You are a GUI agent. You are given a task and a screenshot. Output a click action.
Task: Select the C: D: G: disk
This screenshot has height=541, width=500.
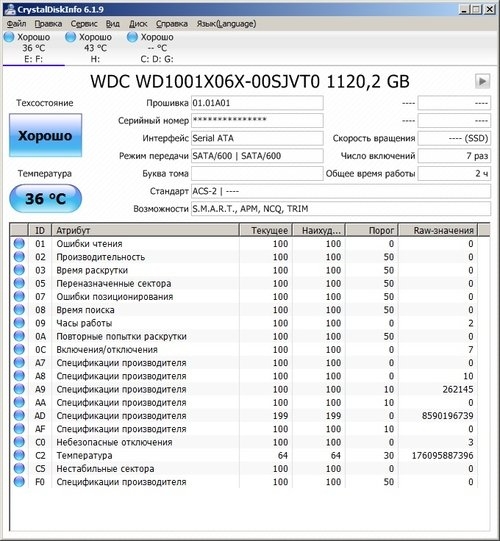point(157,48)
